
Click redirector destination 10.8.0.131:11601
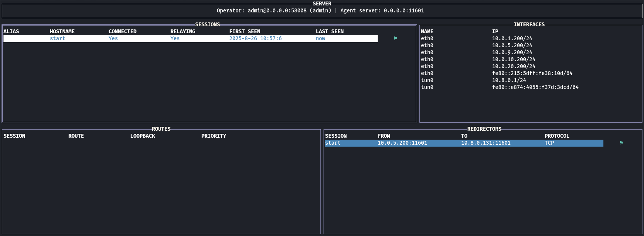pyautogui.click(x=486, y=143)
